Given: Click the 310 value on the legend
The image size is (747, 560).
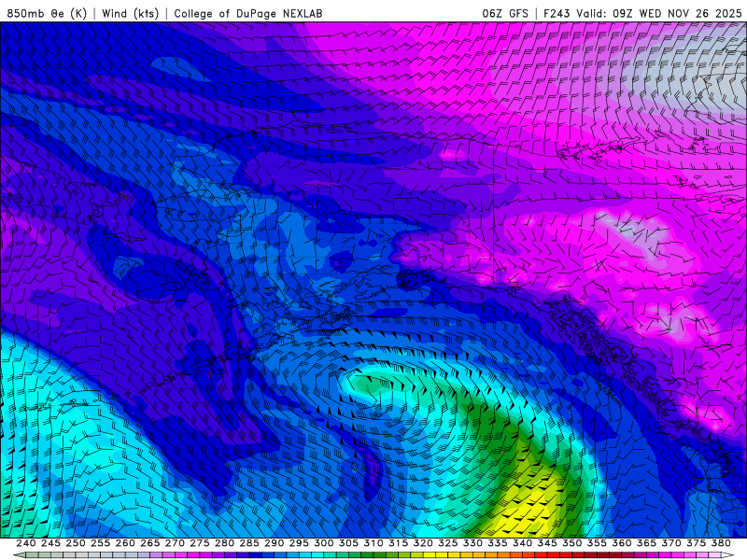Looking at the screenshot, I should coord(373,543).
